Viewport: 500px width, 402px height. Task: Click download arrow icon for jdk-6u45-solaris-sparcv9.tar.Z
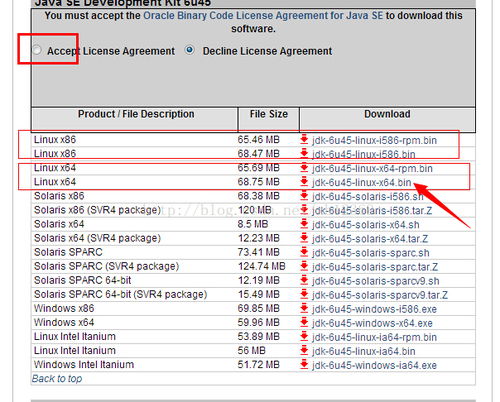[304, 294]
